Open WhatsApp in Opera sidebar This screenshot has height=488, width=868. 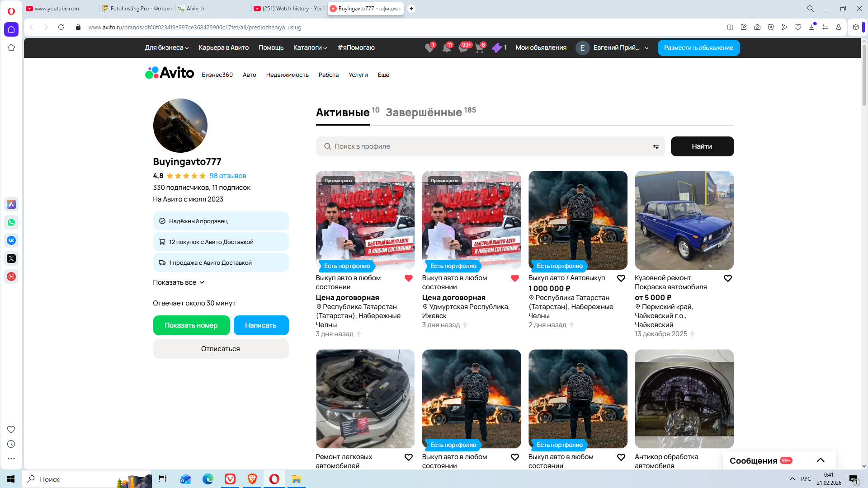point(11,222)
